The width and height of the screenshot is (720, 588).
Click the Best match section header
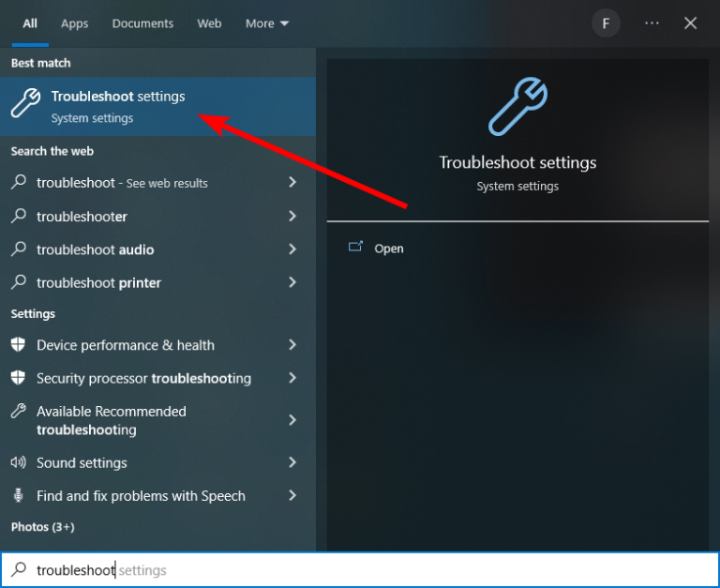point(41,63)
